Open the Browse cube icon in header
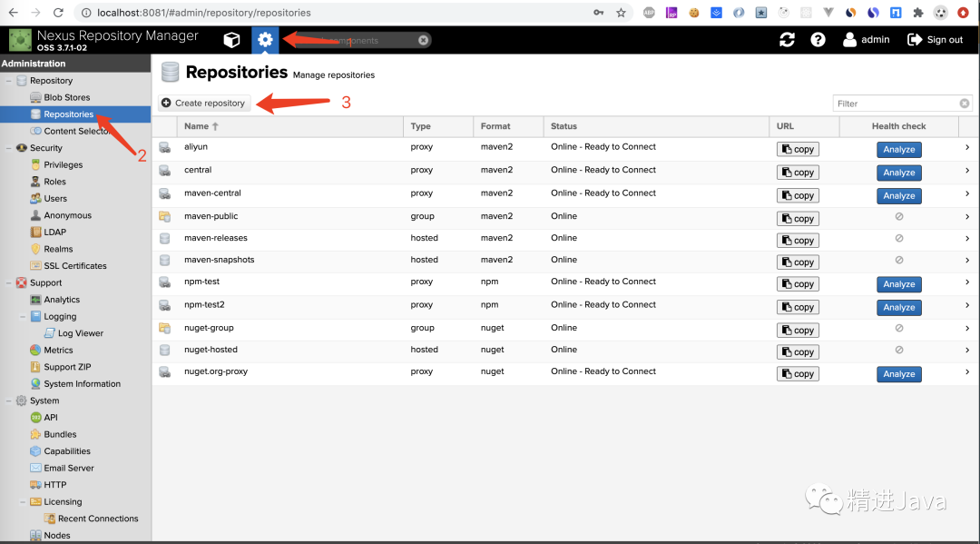 232,40
